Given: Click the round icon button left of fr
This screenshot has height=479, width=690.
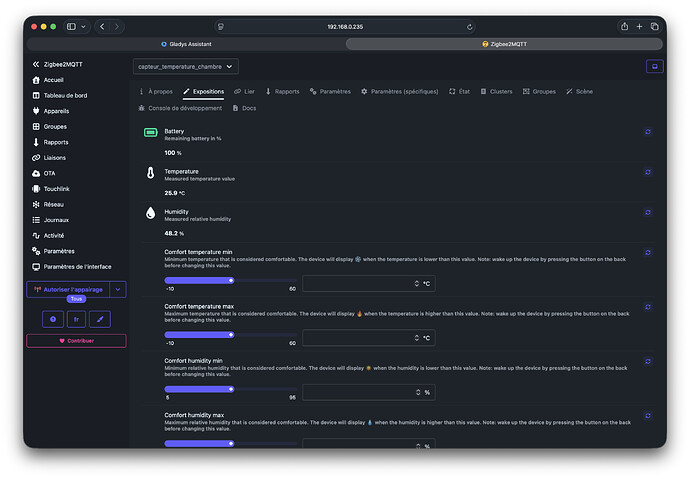Looking at the screenshot, I should (x=53, y=319).
